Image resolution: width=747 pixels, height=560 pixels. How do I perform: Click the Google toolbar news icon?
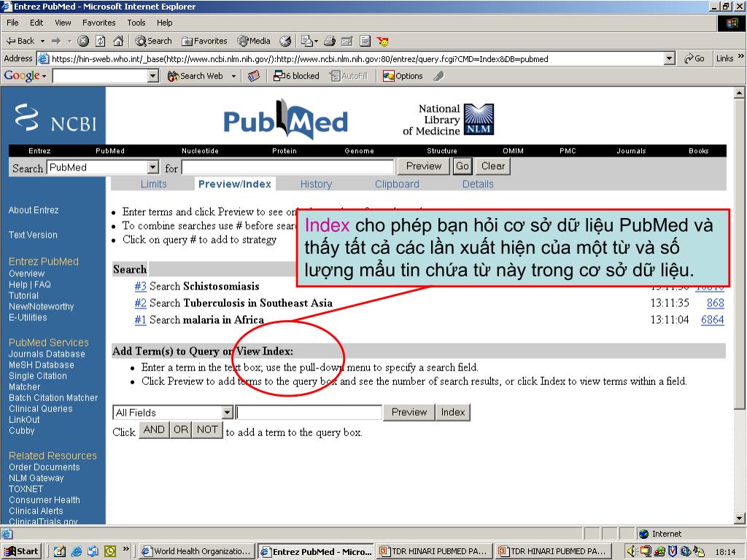pyautogui.click(x=254, y=76)
